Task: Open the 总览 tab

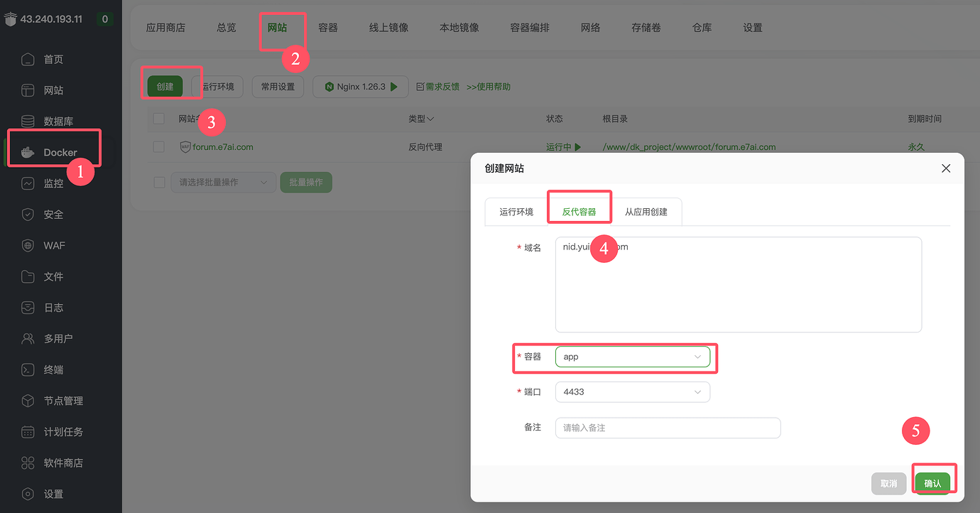Action: pos(227,28)
